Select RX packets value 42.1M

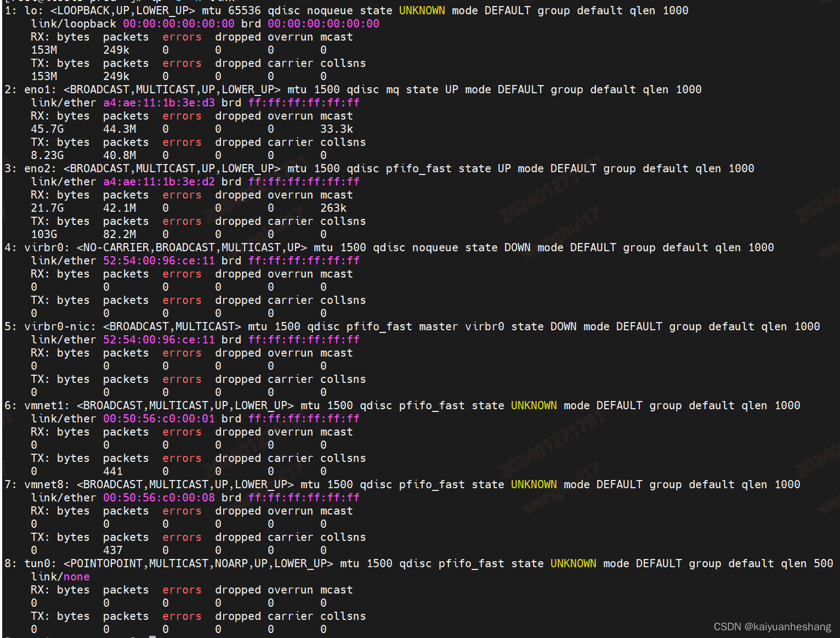(x=120, y=208)
